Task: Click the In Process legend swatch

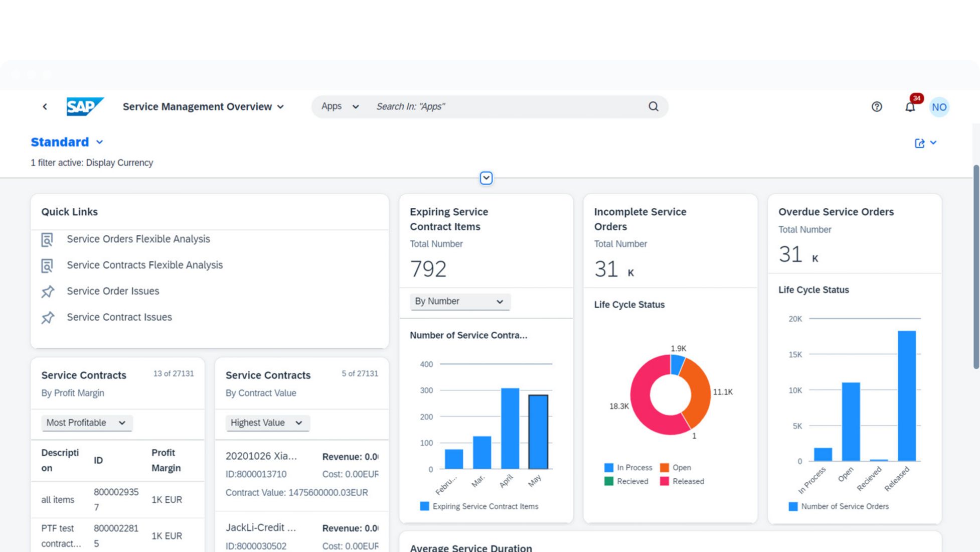Action: point(608,468)
